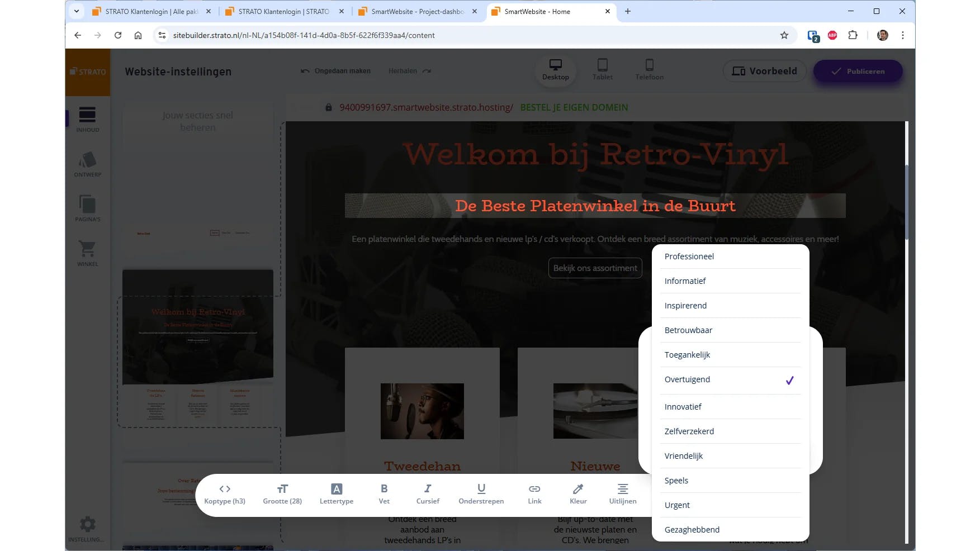Open the Grootte (28) size control
The height and width of the screenshot is (551, 980).
point(282,494)
